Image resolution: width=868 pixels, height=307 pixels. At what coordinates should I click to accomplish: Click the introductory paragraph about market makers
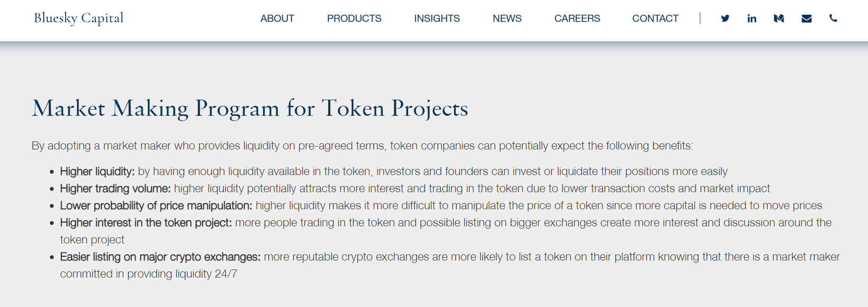362,146
